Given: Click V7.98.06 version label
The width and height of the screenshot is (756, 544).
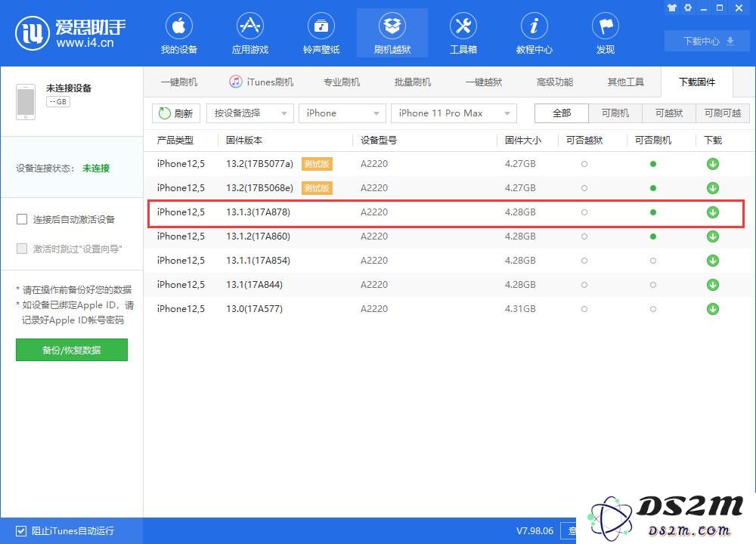Looking at the screenshot, I should coord(534,531).
